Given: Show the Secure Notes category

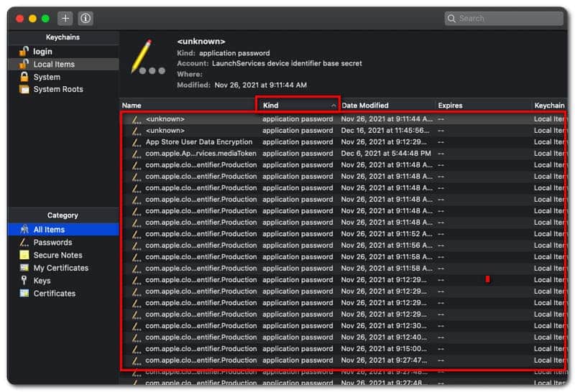Looking at the screenshot, I should coord(57,256).
